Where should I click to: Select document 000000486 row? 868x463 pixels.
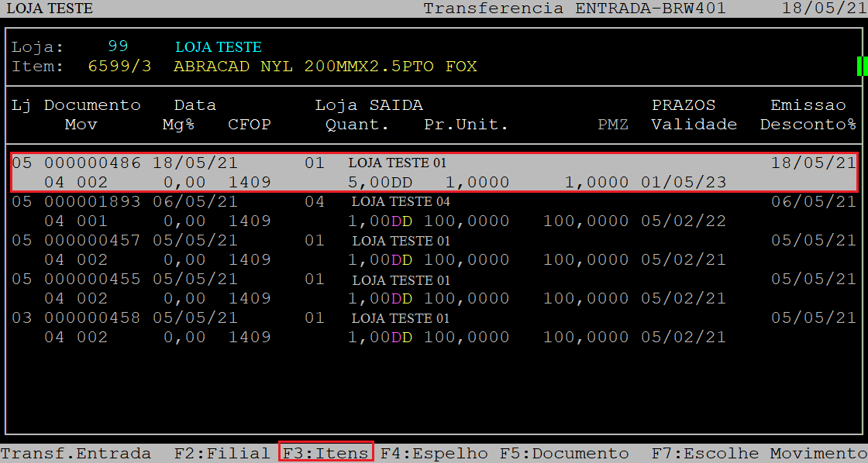[x=92, y=163]
